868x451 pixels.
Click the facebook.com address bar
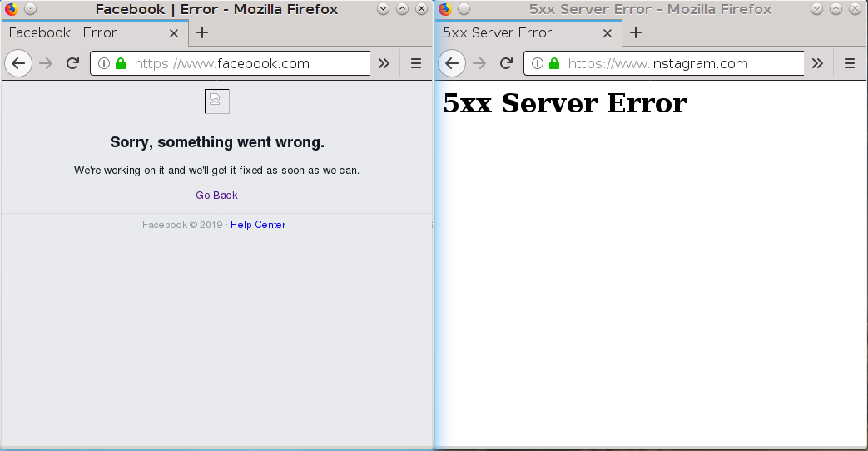pos(230,63)
